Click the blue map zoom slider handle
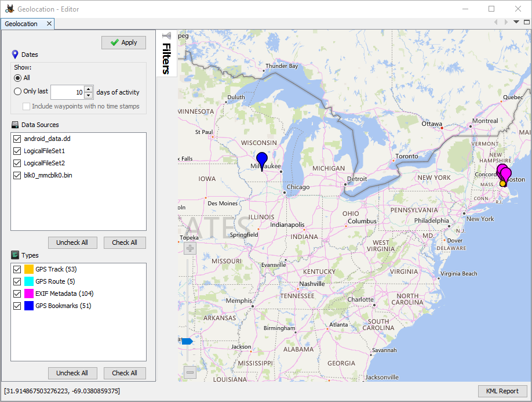This screenshot has width=532, height=402. [x=187, y=341]
